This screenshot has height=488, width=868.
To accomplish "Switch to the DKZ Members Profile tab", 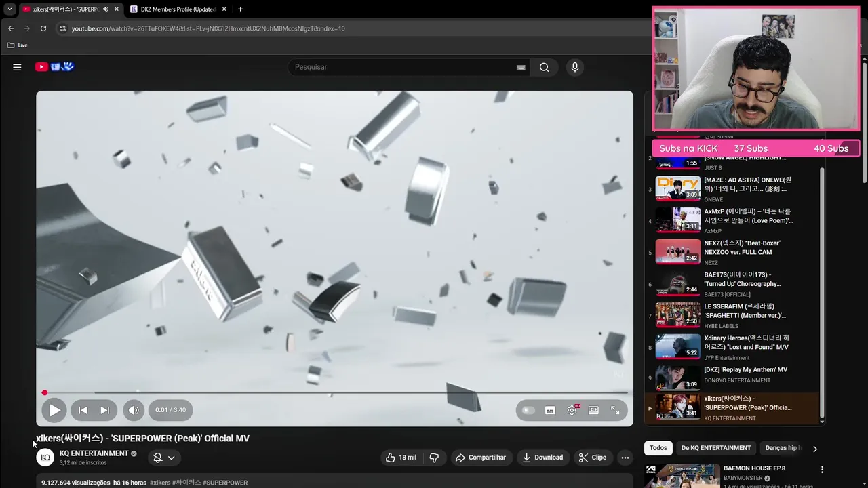I will pos(176,9).
